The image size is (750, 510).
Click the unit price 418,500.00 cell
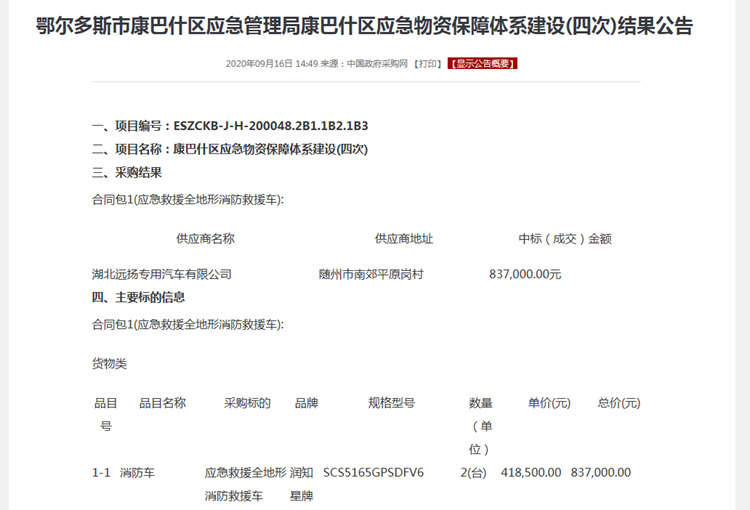point(531,472)
